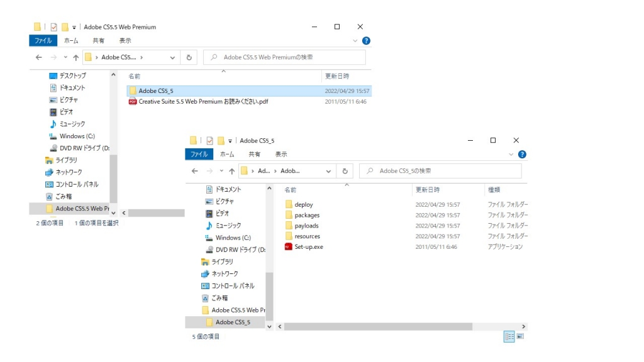This screenshot has width=644, height=362.
Task: Click the Adobe CS5.5 Web Premium search box
Action: 284,57
